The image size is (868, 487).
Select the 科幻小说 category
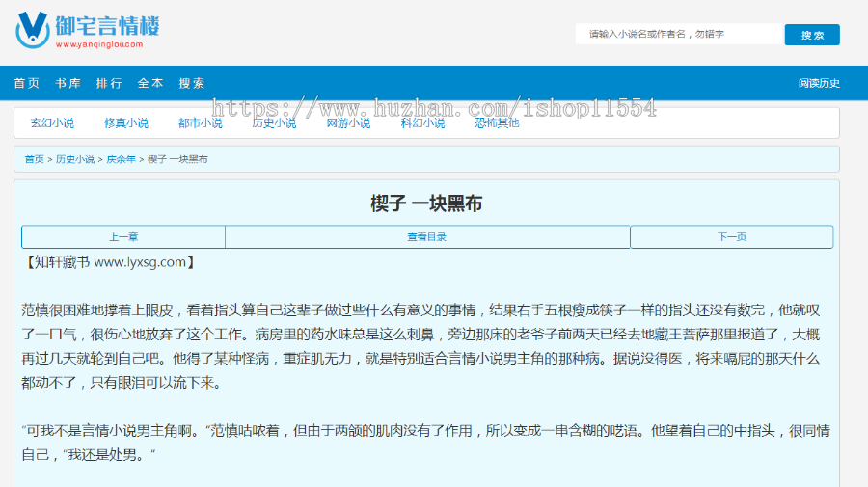pyautogui.click(x=422, y=123)
